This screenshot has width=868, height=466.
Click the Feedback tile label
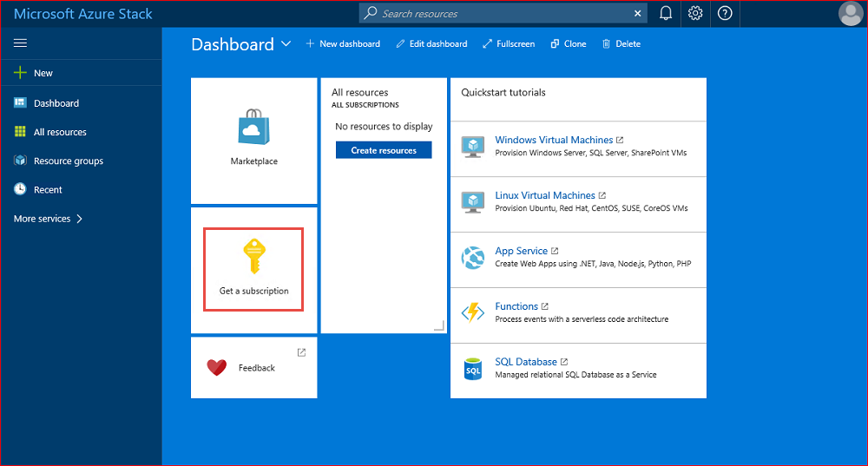tap(256, 367)
